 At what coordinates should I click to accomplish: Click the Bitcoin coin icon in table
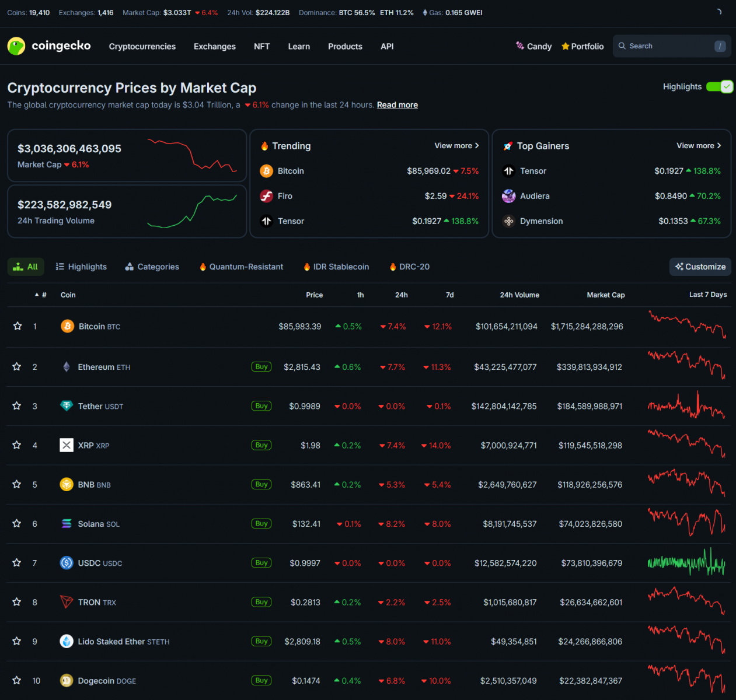(x=67, y=326)
